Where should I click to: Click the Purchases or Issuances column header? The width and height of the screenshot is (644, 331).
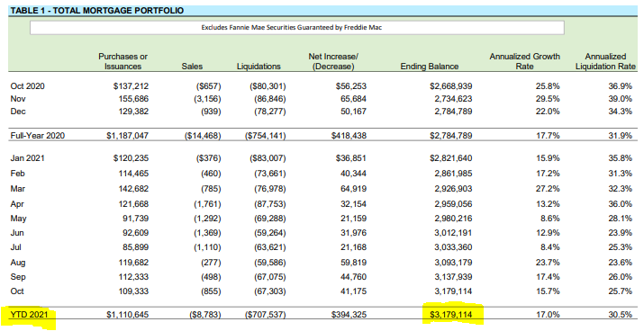pos(122,61)
